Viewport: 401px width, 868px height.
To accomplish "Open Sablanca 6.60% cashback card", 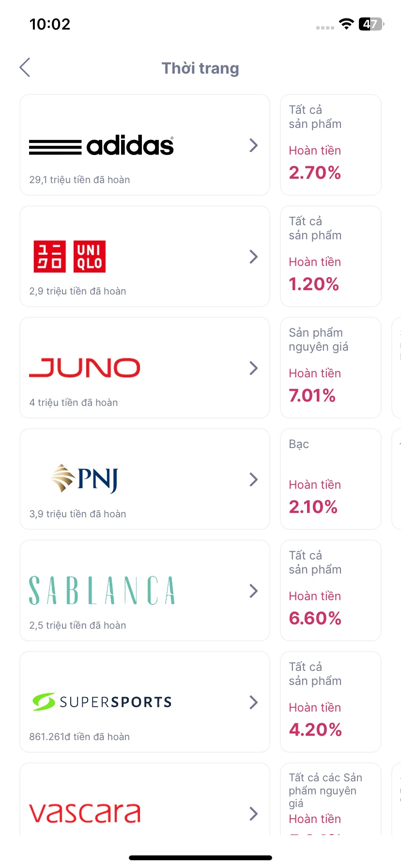I will pyautogui.click(x=331, y=590).
